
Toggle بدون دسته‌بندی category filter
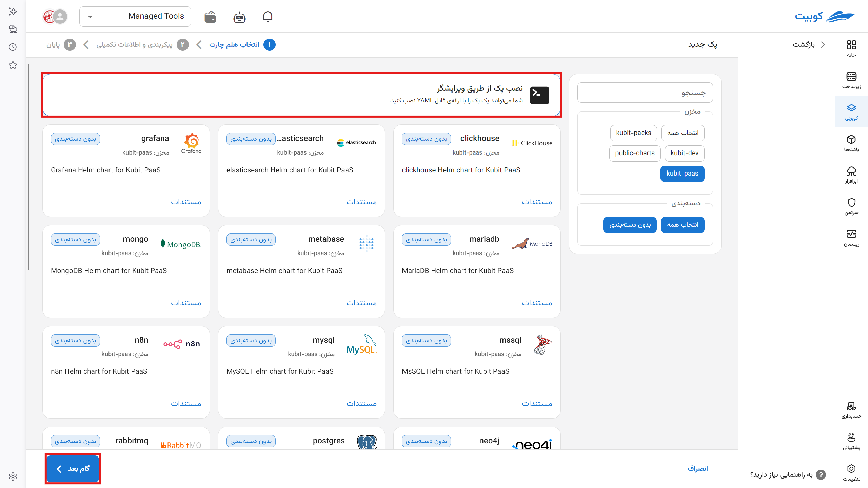coord(630,225)
